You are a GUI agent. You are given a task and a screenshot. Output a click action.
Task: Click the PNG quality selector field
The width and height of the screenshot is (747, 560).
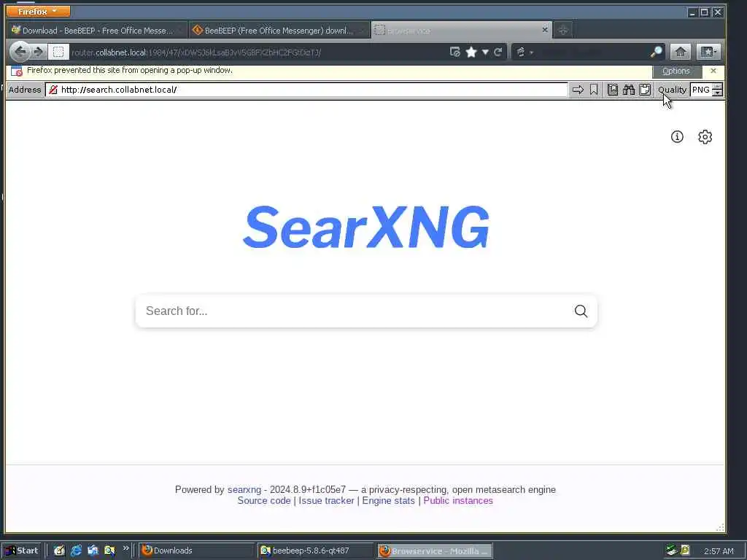tap(701, 90)
